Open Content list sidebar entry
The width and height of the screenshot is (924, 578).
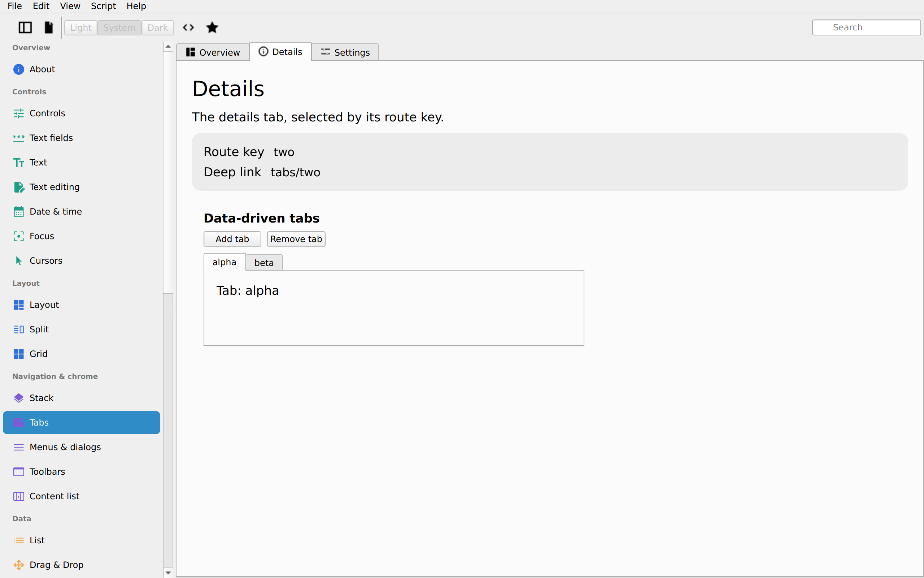point(81,496)
